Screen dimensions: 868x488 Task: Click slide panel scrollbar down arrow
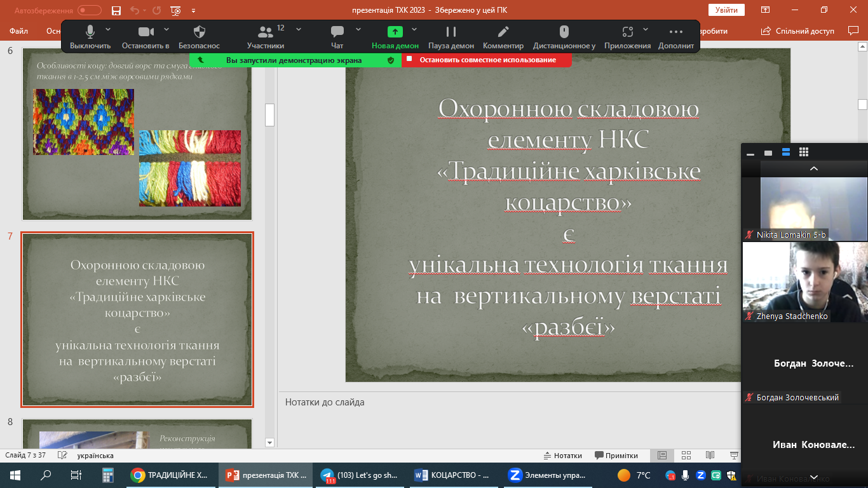[269, 443]
